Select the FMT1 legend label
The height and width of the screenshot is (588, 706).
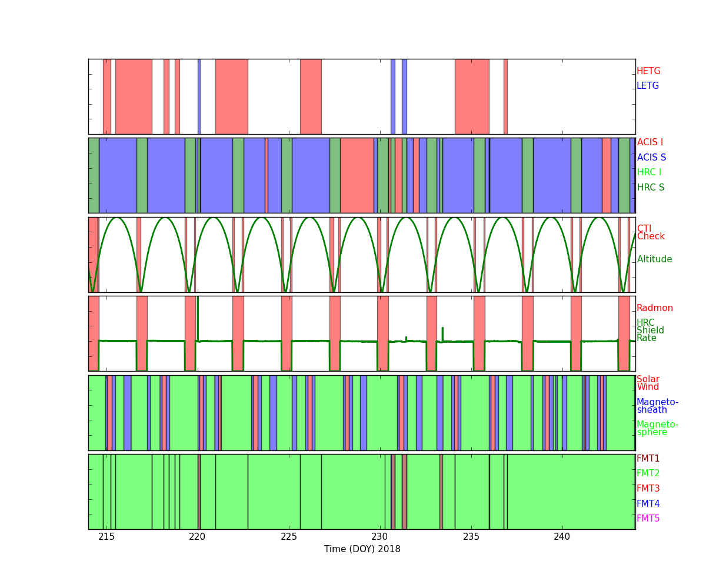(648, 459)
